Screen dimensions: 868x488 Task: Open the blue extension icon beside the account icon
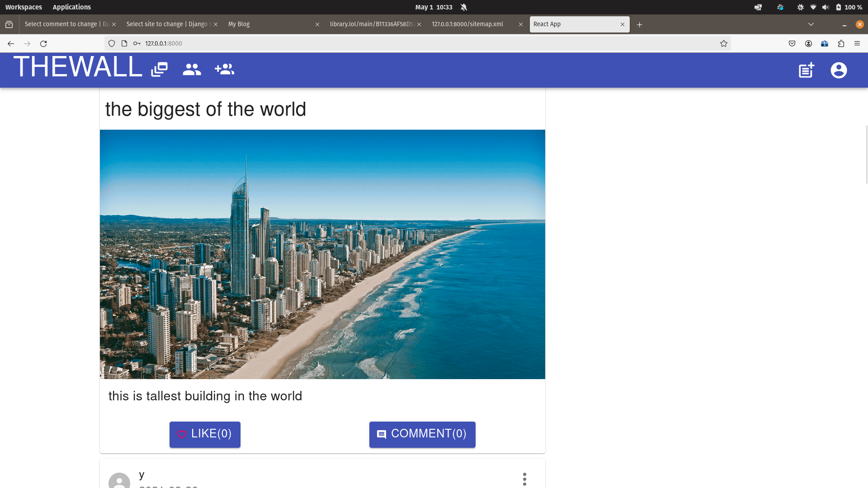point(825,43)
